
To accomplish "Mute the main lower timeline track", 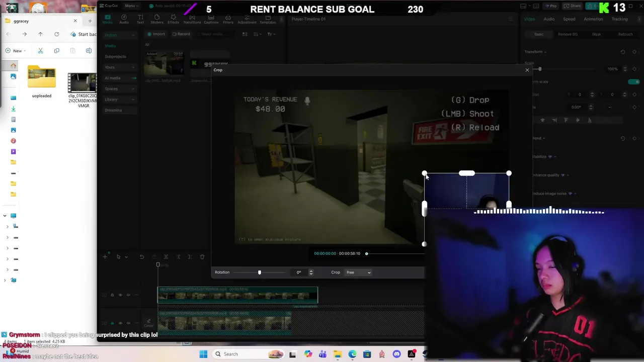I will pos(129,323).
